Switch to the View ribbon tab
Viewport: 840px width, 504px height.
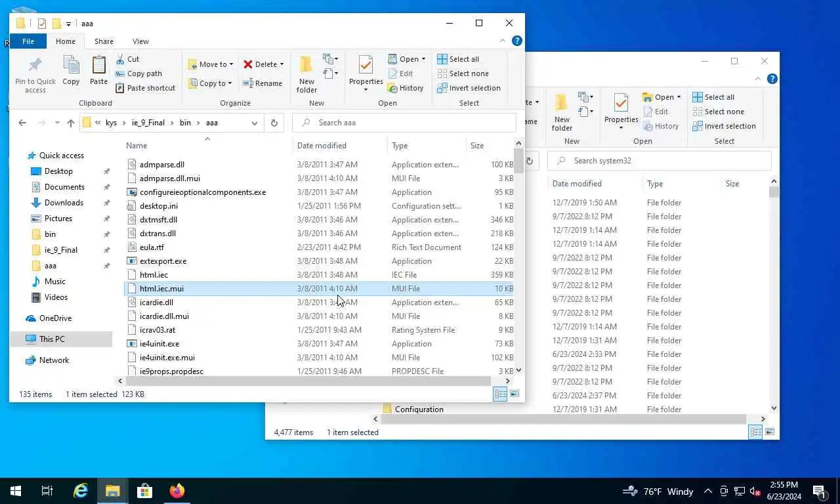140,41
